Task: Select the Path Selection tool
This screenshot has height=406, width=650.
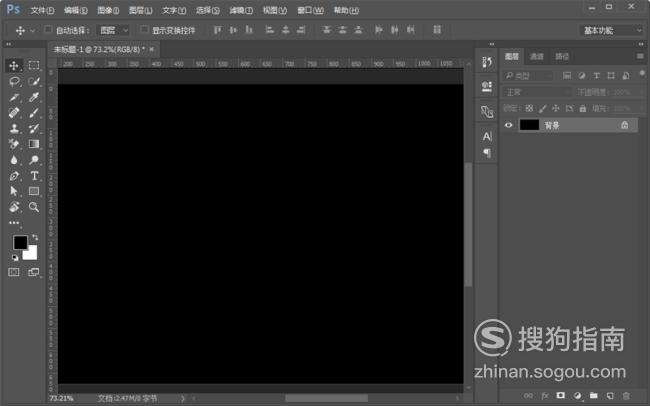Action: coord(14,191)
